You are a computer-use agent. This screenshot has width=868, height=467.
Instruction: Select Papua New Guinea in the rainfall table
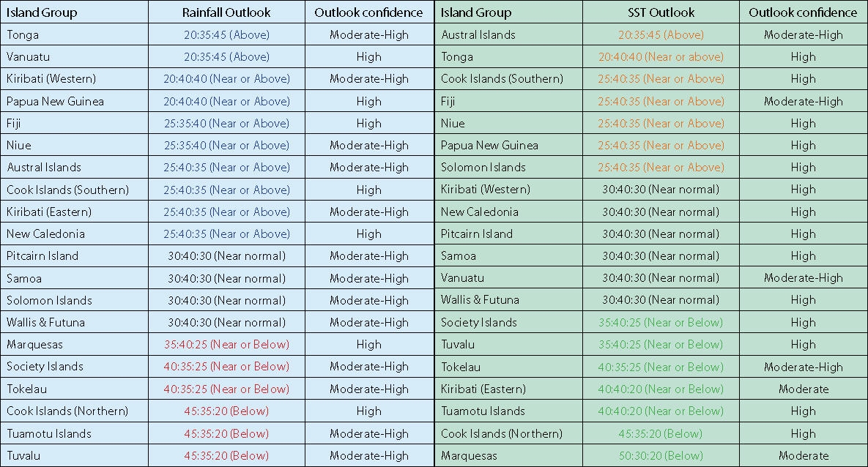point(56,101)
